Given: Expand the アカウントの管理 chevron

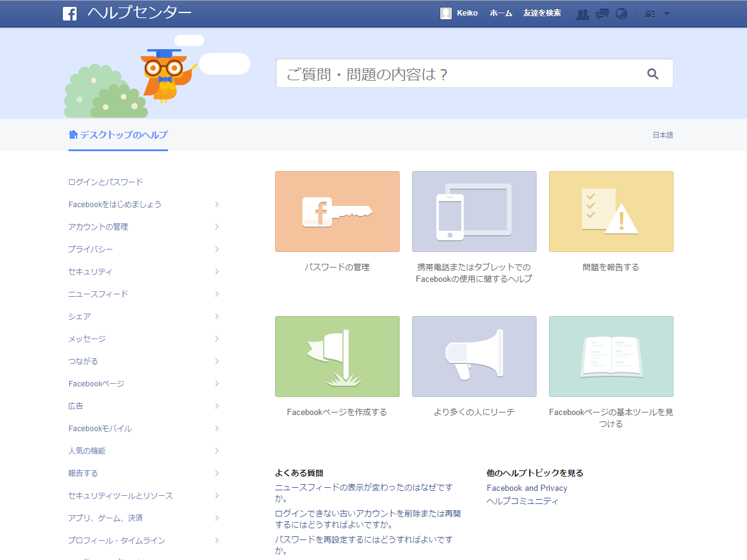Looking at the screenshot, I should click(217, 226).
